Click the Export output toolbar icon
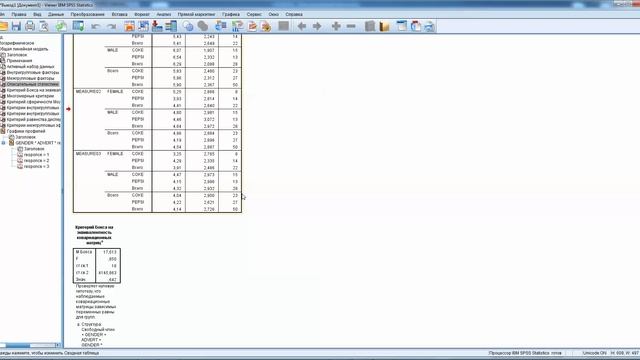Image resolution: width=640 pixels, height=360 pixels. [x=62, y=27]
